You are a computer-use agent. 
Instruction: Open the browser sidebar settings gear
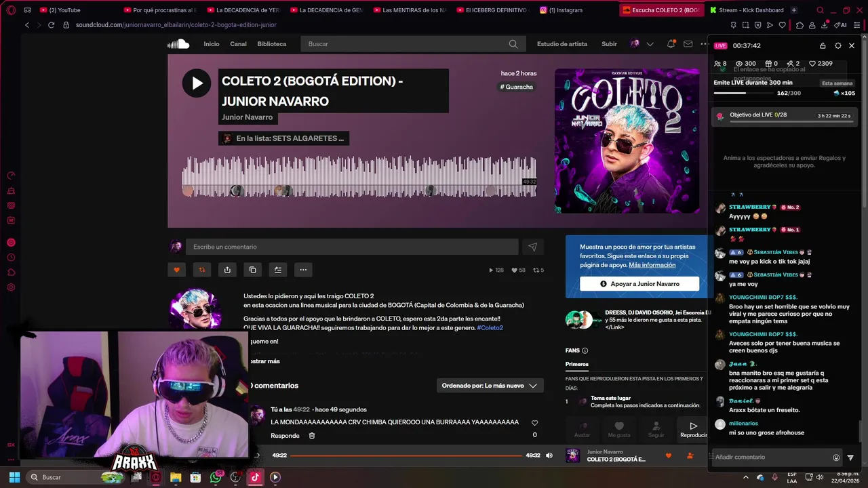point(11,287)
